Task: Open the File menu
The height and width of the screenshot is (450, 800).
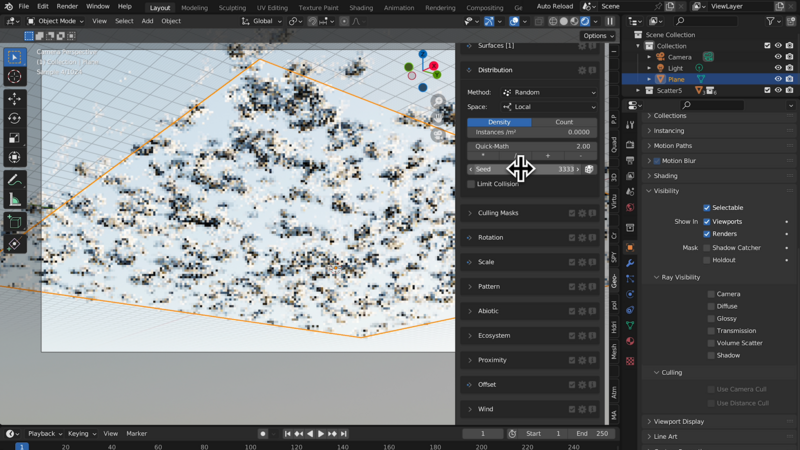Action: click(x=23, y=7)
